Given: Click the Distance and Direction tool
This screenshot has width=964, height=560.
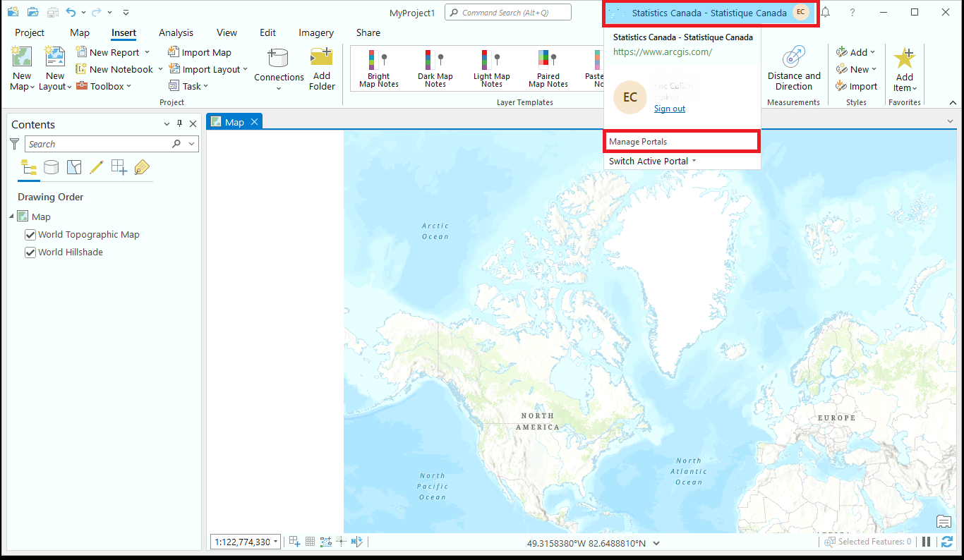Looking at the screenshot, I should tap(794, 68).
